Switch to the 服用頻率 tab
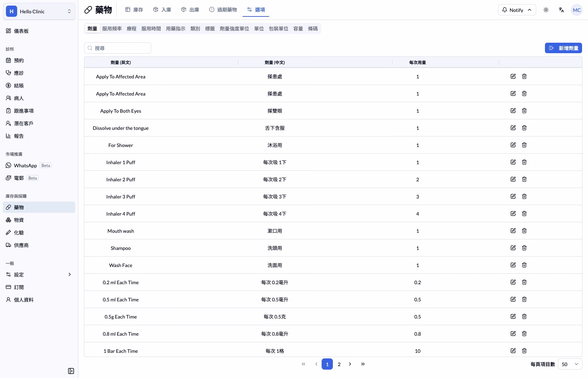The image size is (588, 378). click(x=112, y=29)
